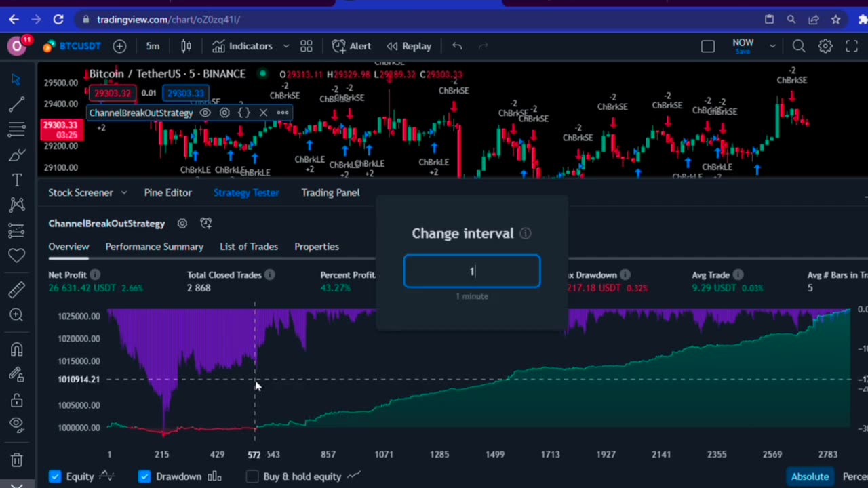
Task: Lock all drawing tools
Action: click(17, 400)
